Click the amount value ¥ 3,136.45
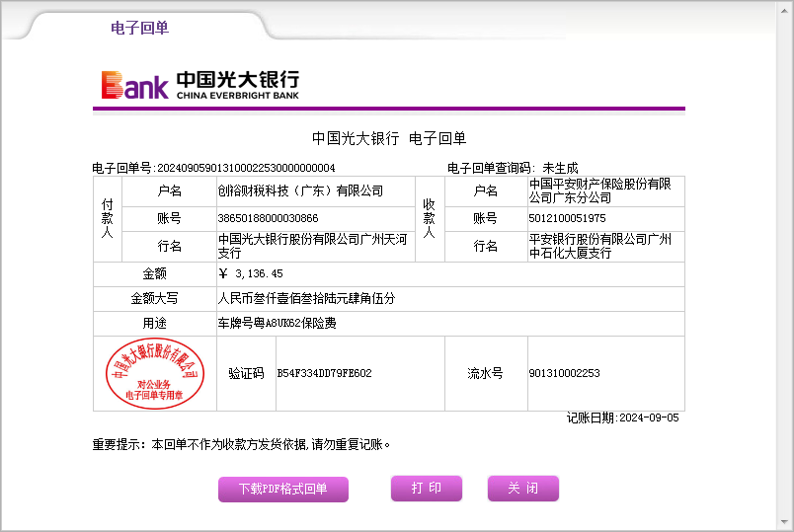 tap(251, 273)
